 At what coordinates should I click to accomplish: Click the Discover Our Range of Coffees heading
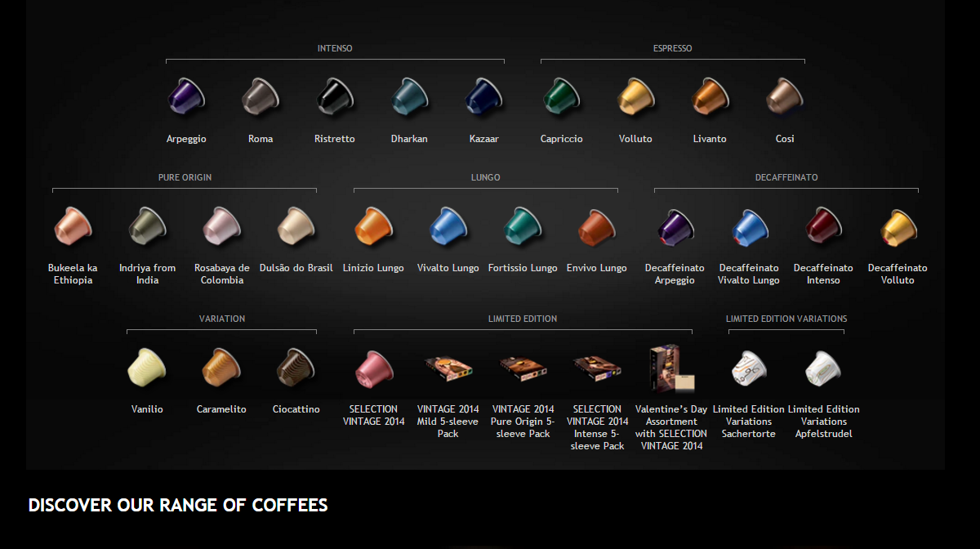point(178,505)
